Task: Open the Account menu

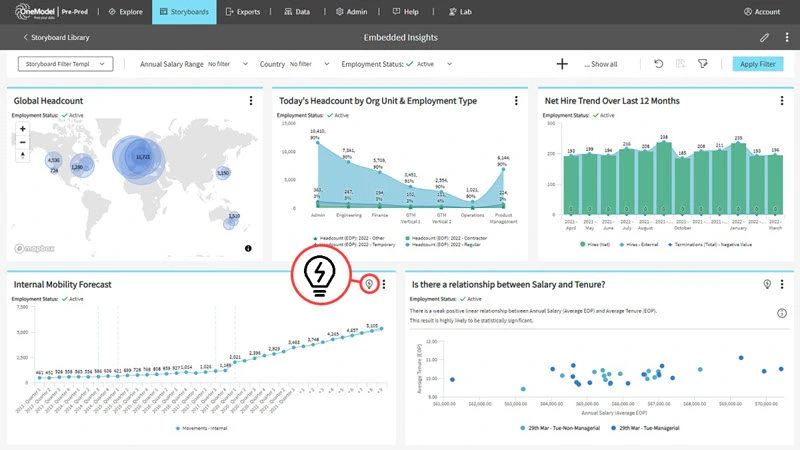Action: point(762,12)
